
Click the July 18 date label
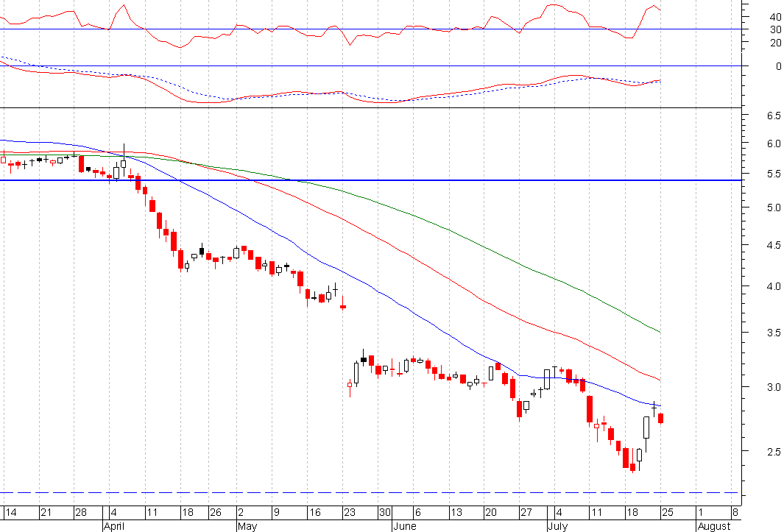pyautogui.click(x=632, y=512)
